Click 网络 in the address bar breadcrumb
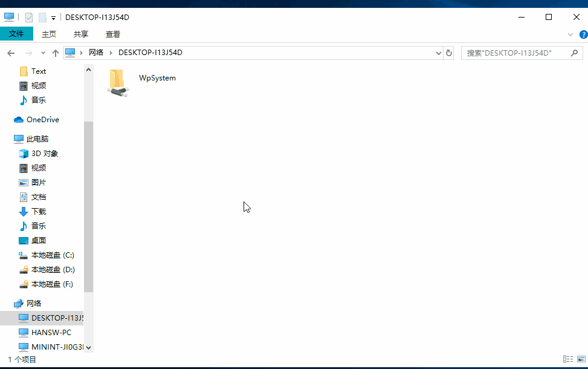The height and width of the screenshot is (369, 588). click(x=96, y=53)
